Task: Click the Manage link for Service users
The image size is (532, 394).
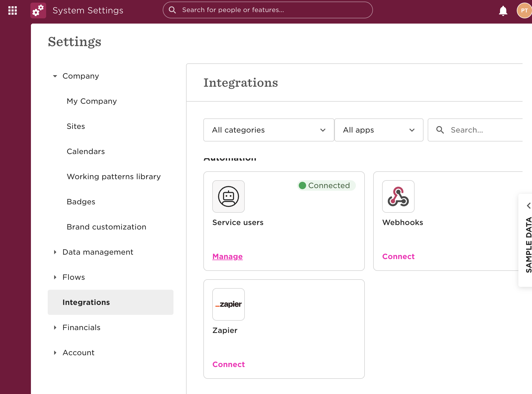Action: [x=227, y=256]
